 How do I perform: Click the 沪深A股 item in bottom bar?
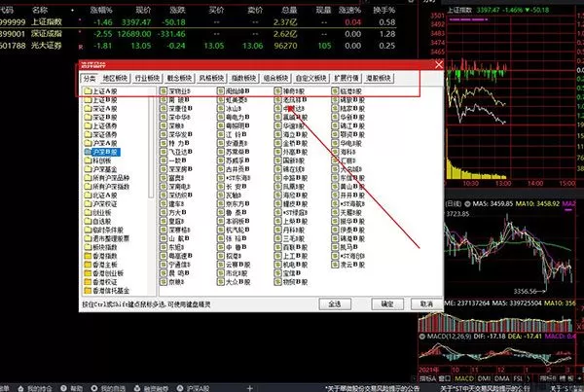coord(194,388)
